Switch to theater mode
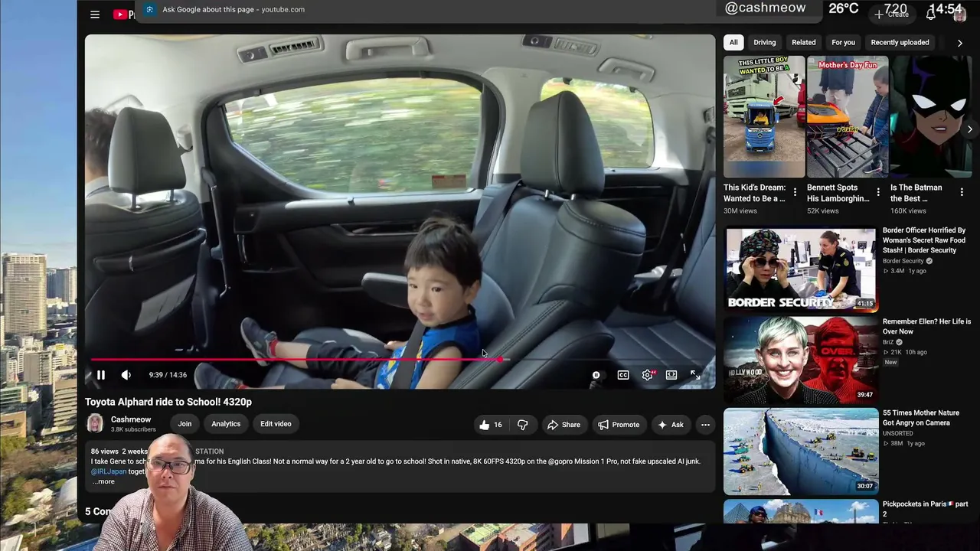Image resolution: width=980 pixels, height=551 pixels. (x=671, y=375)
